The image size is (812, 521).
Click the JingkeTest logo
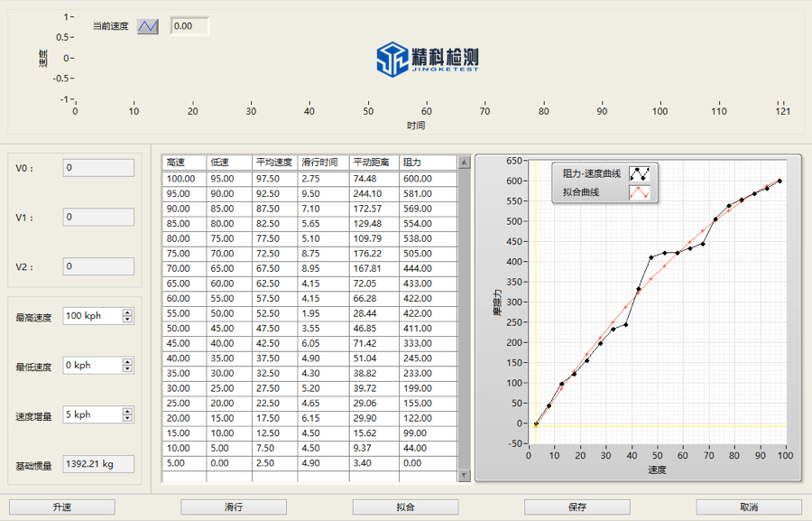tap(427, 59)
